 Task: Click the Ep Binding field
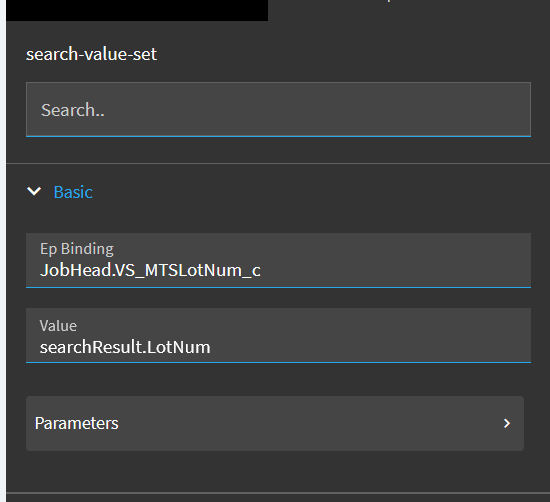(x=278, y=260)
